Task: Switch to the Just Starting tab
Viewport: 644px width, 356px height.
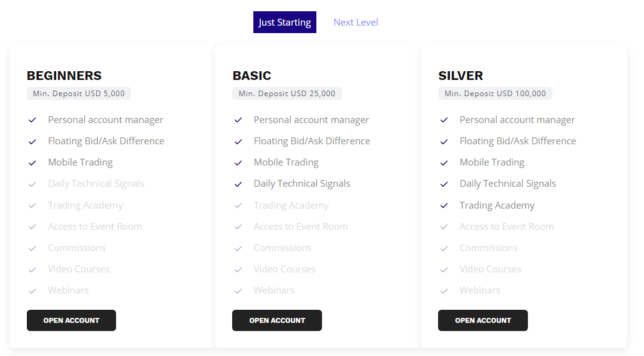Action: click(285, 22)
